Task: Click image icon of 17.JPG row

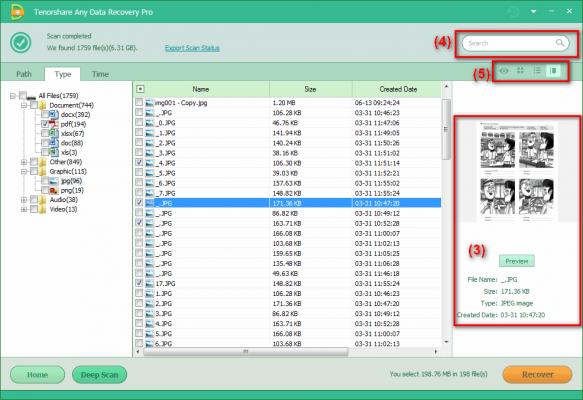Action: 149,284
